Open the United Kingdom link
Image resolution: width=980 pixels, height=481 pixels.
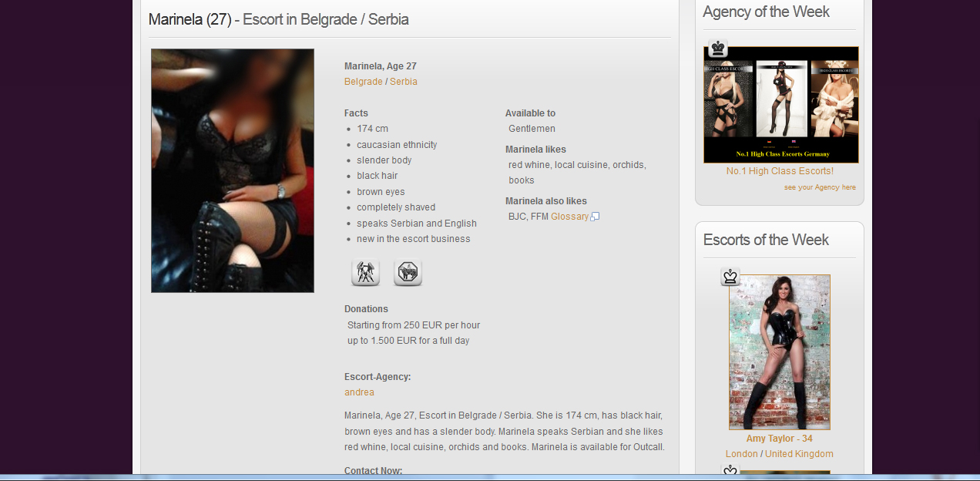[x=799, y=454]
